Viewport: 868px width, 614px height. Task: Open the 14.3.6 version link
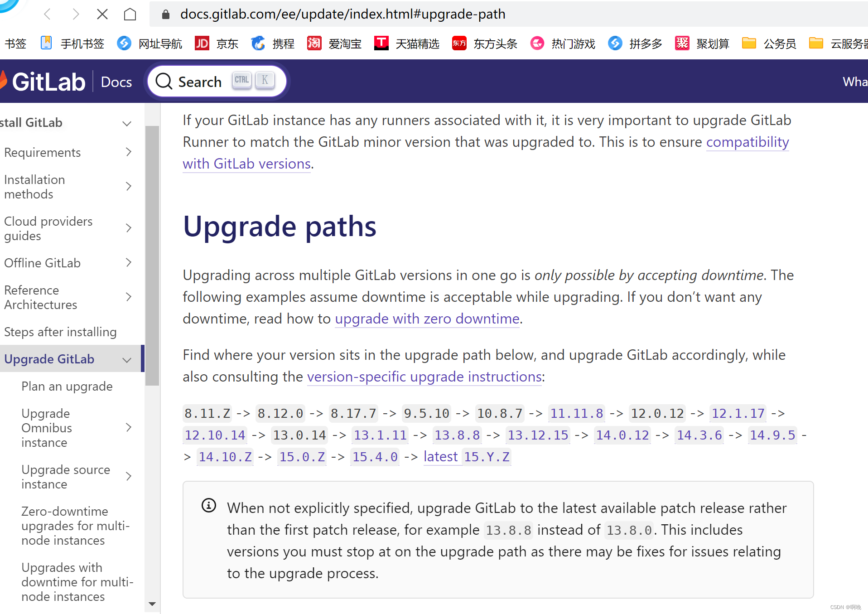699,435
